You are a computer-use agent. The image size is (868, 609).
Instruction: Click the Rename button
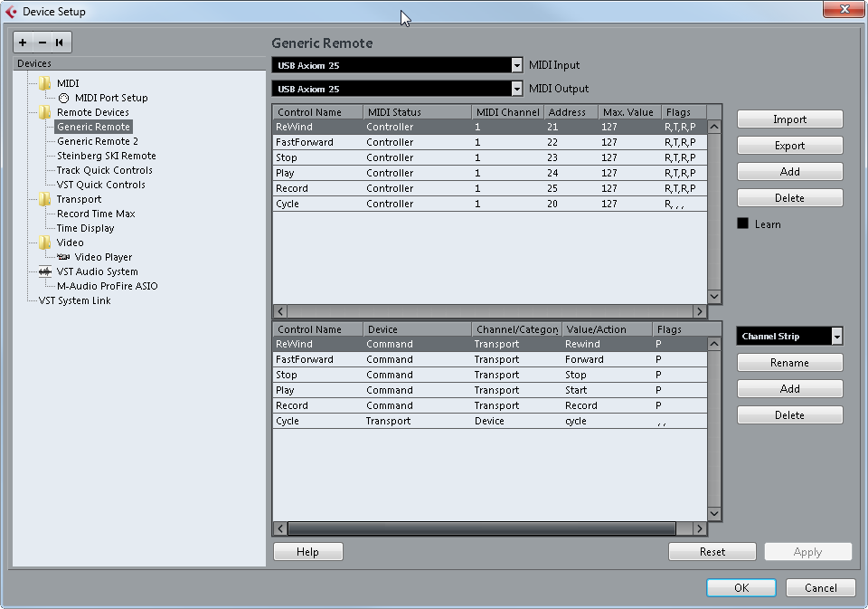tap(788, 362)
